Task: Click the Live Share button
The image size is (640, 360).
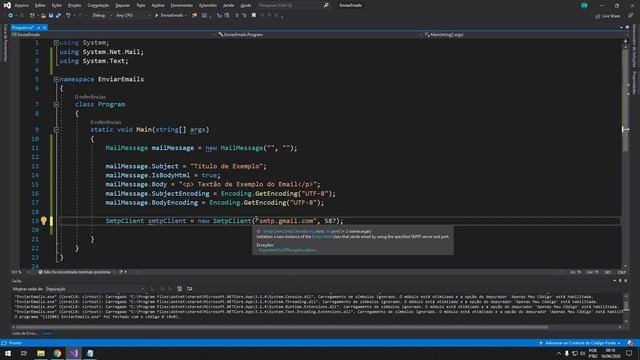Action: pyautogui.click(x=607, y=16)
